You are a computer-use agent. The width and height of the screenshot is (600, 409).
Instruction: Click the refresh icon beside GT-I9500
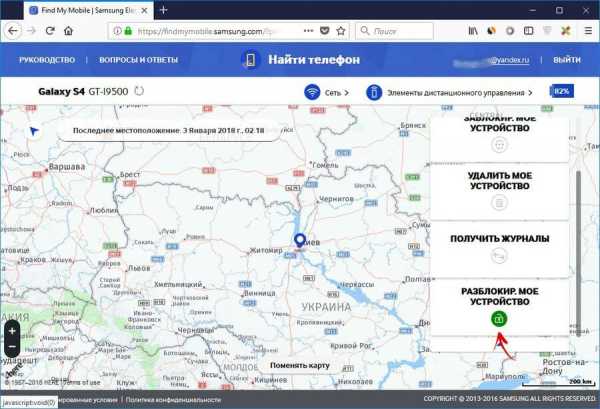139,92
